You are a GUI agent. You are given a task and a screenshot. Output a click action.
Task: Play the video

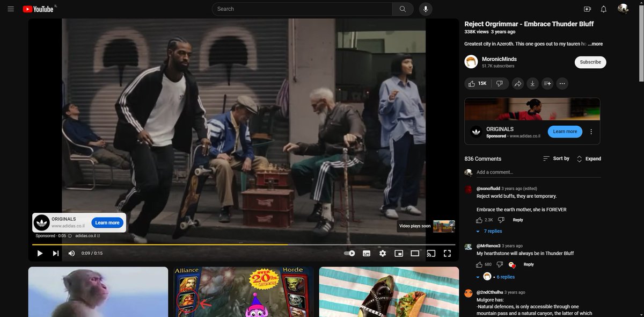tap(40, 253)
